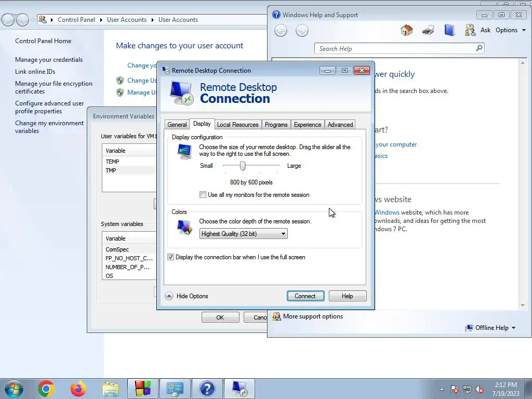532x399 pixels.
Task: Open More support options link
Action: pyautogui.click(x=313, y=316)
